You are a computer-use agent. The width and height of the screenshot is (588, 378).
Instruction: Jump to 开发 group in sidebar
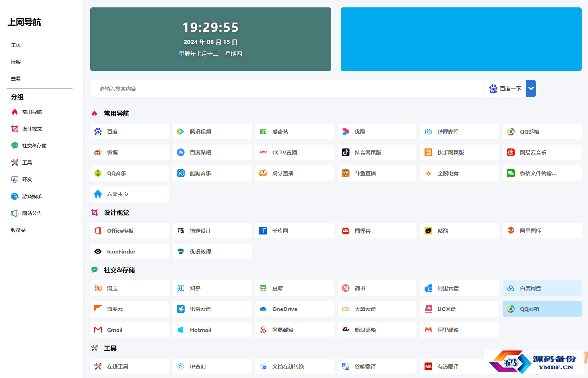21,179
